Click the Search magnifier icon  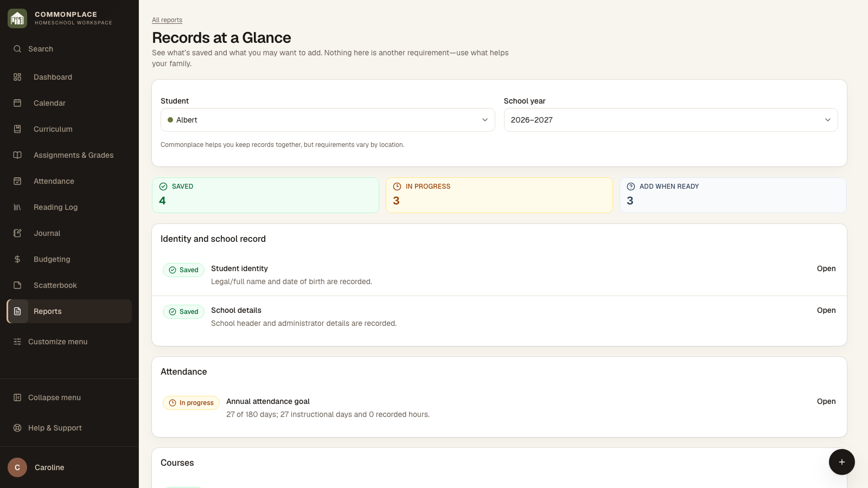[x=17, y=49]
